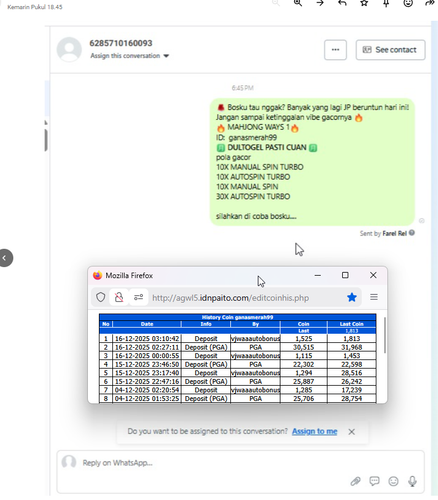Click the curved reply arrow icon
This screenshot has width=438, height=500.
[342, 3]
